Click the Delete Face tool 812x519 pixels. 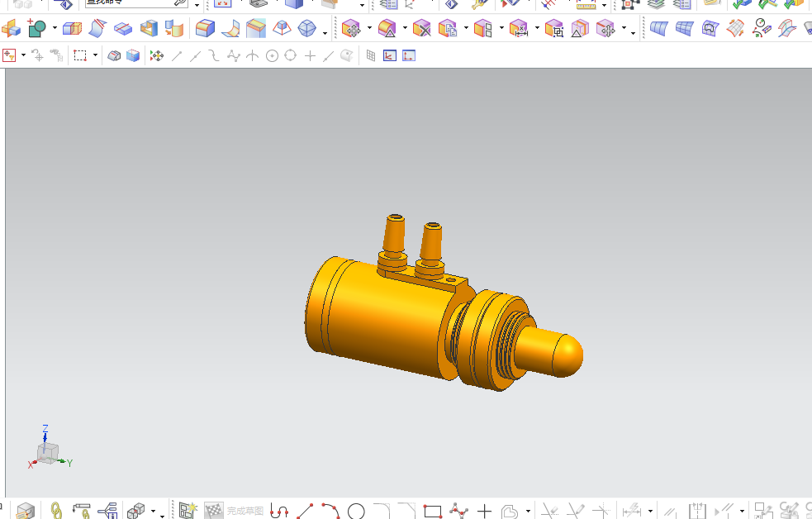pyautogui.click(x=421, y=28)
